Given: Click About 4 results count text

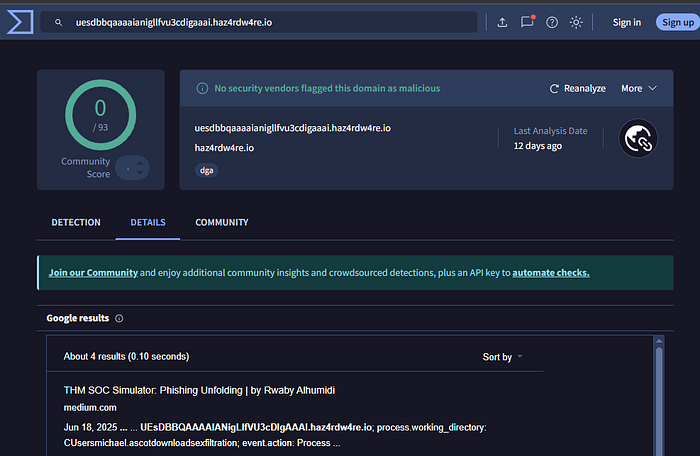Looking at the screenshot, I should click(126, 356).
